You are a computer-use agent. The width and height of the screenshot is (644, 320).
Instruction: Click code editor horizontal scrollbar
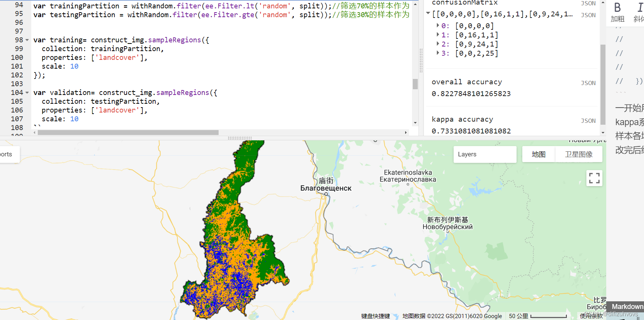(x=128, y=133)
